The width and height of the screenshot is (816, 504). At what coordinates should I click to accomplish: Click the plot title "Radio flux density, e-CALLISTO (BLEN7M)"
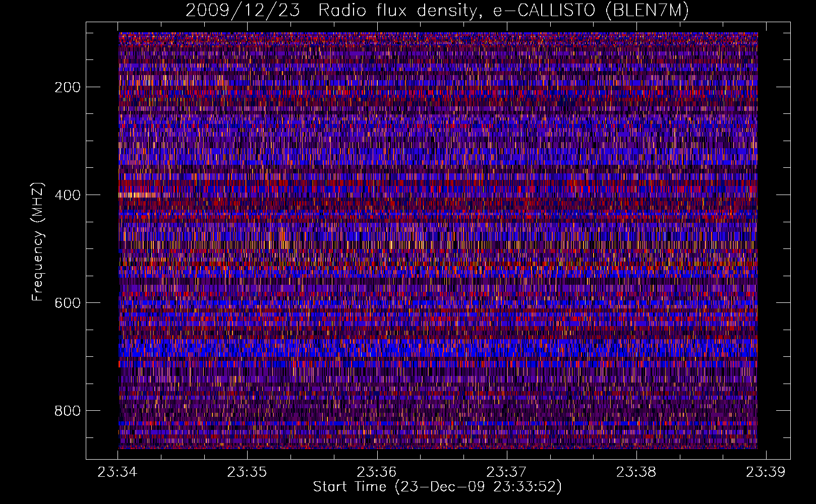[x=503, y=10]
